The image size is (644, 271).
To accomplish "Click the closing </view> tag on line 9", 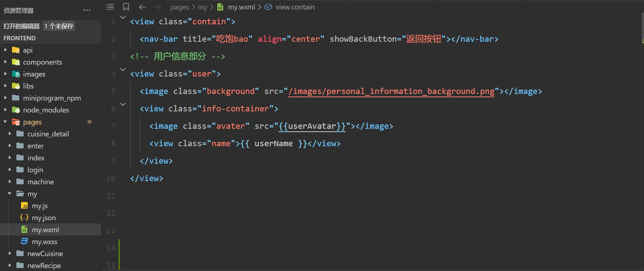I will tap(156, 161).
